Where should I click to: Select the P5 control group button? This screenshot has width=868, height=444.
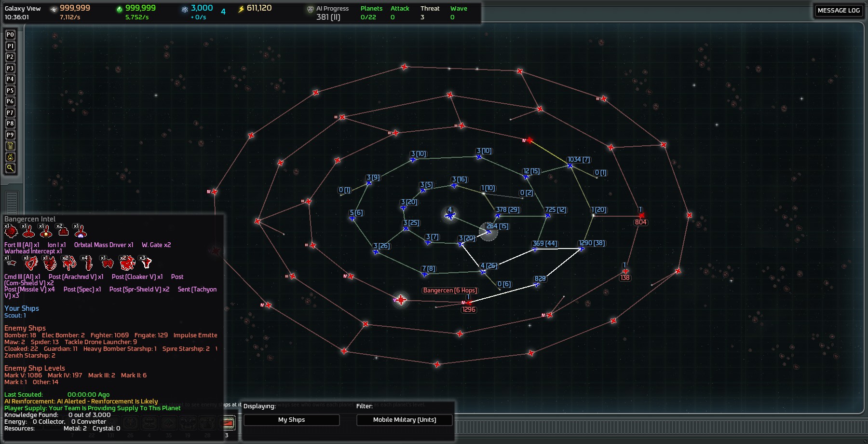coord(10,90)
